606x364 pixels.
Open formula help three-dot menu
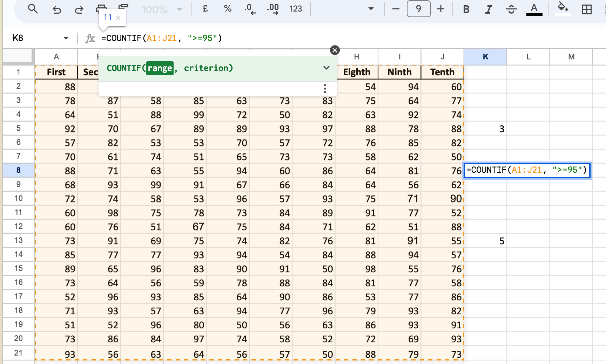pos(325,89)
